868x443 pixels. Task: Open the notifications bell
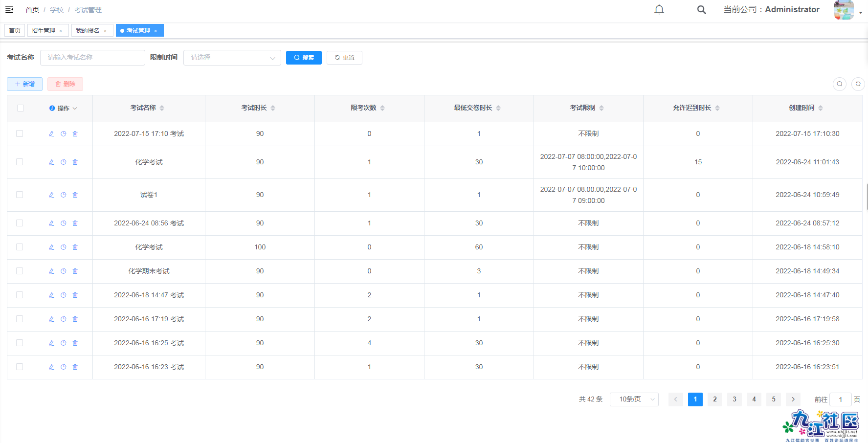659,10
